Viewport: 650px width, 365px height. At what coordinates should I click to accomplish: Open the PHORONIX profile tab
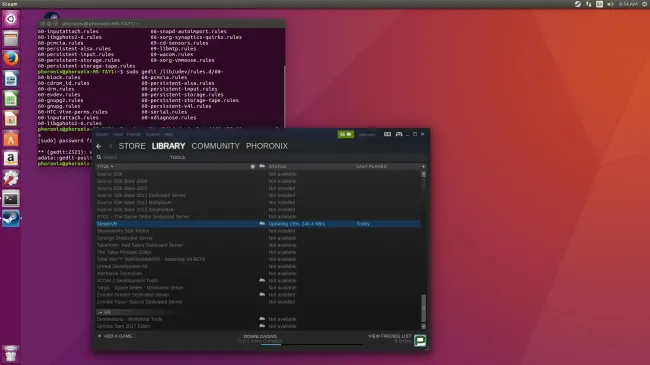point(267,146)
